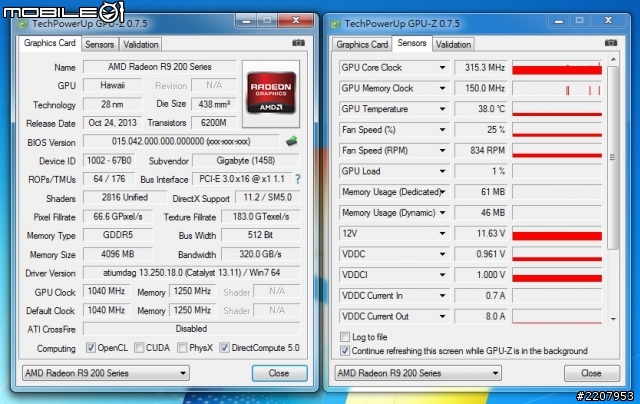Image resolution: width=640 pixels, height=404 pixels.
Task: Click the 320.0 GB/s bandwidth field
Action: pyautogui.click(x=260, y=254)
